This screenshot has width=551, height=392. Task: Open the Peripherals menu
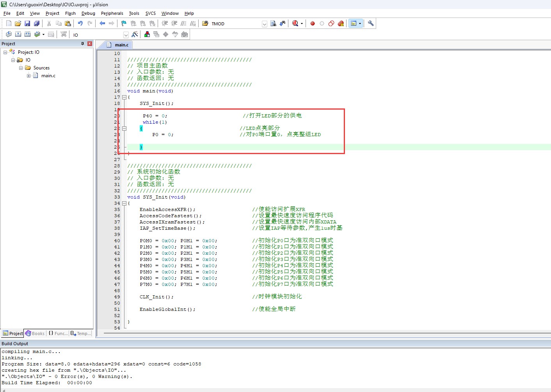tap(112, 13)
